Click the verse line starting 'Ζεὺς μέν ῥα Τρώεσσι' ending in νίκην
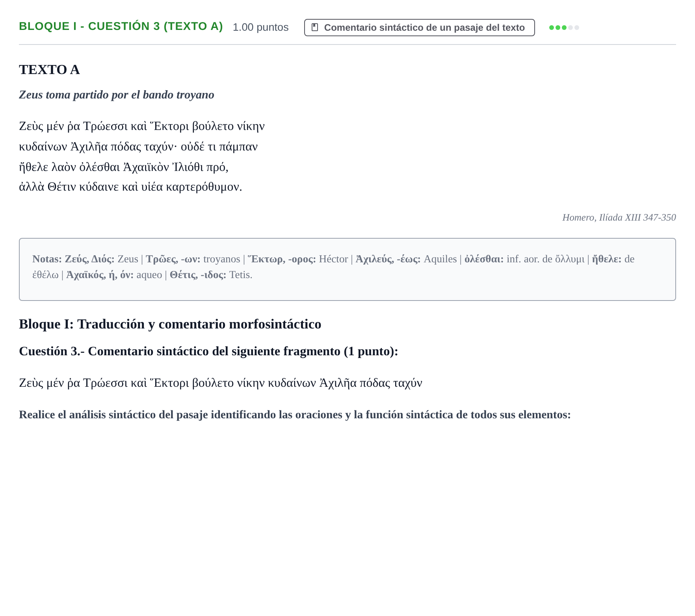Viewport: 695px width, 616px height. (142, 126)
